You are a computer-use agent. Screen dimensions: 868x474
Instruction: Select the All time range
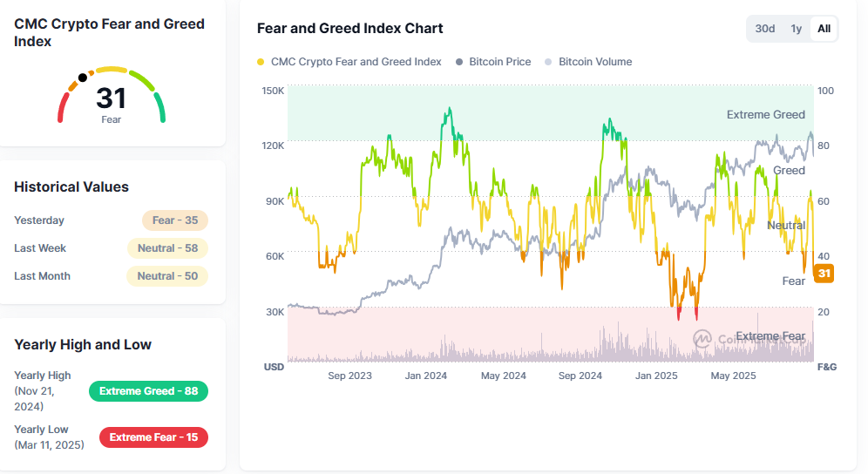coord(824,29)
